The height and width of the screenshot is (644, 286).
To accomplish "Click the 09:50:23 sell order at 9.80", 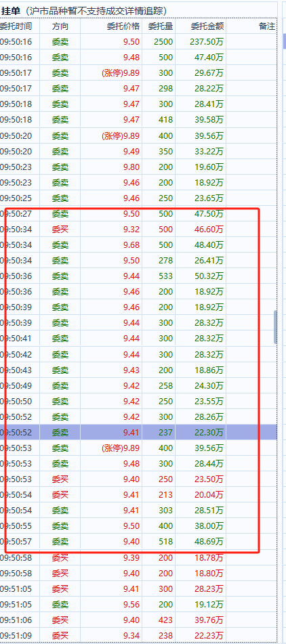I will 138,167.
